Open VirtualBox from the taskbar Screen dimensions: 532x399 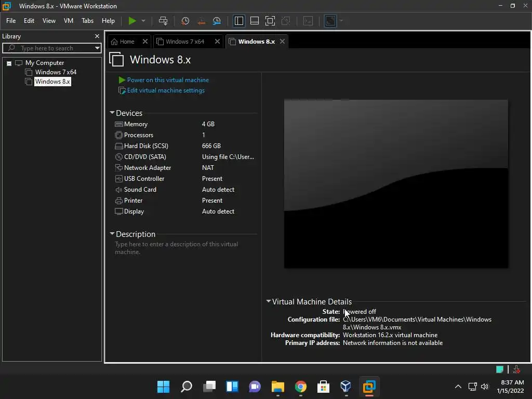[345, 387]
